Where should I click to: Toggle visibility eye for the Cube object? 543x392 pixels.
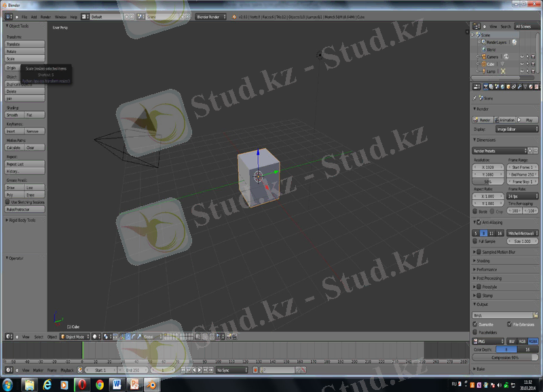(521, 64)
